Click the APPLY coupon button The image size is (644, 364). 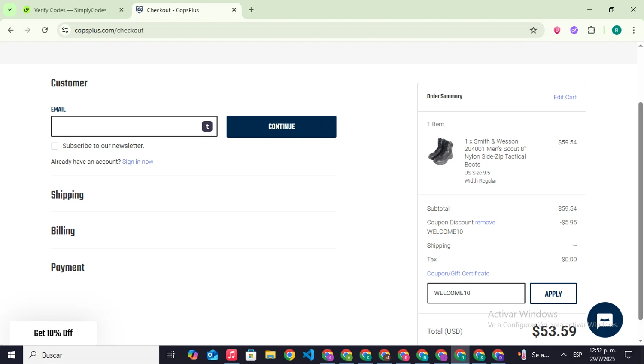[x=553, y=294]
